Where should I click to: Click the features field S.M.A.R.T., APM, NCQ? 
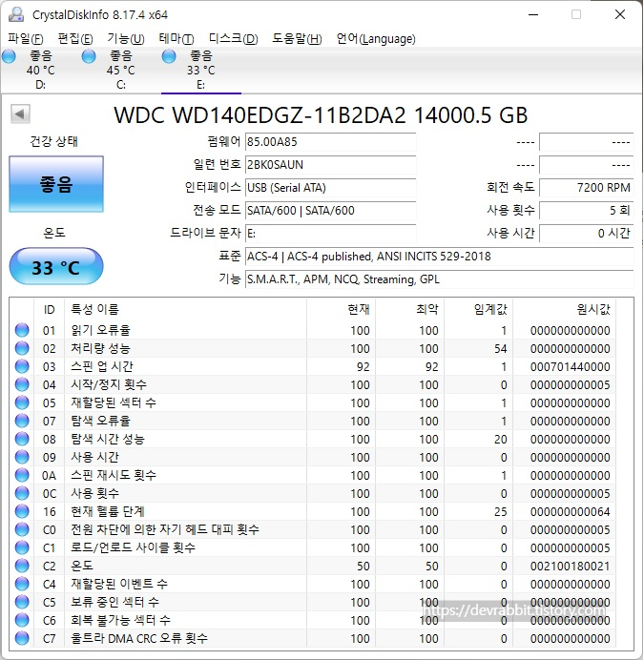(x=439, y=279)
